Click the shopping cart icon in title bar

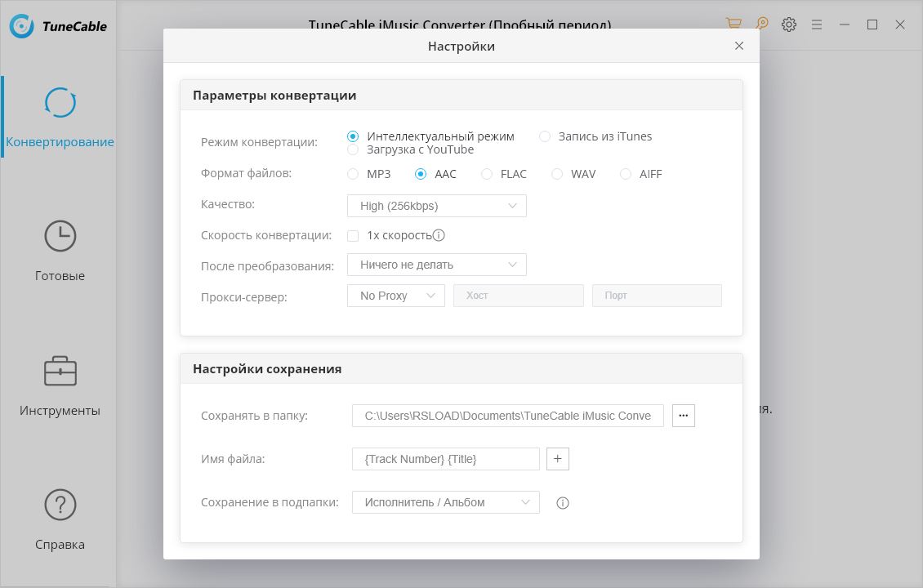(733, 24)
